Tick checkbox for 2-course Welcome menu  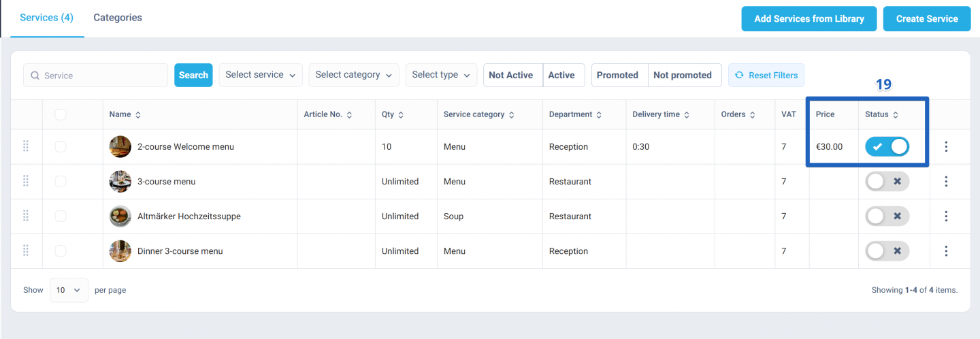click(61, 146)
